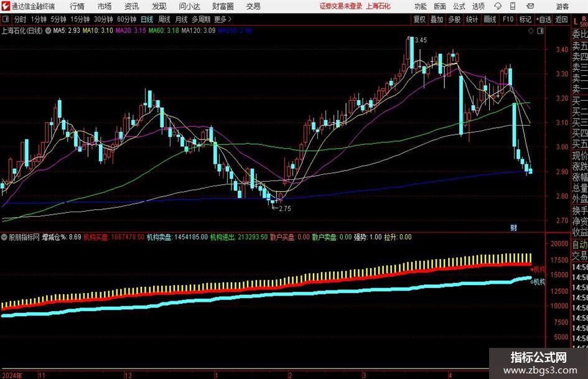Click the 机构买盘 indicator value
The width and height of the screenshot is (588, 379).
coord(114,237)
